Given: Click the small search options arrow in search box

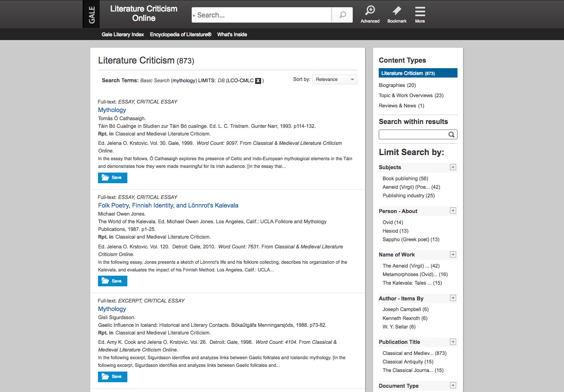Looking at the screenshot, I should (x=194, y=15).
